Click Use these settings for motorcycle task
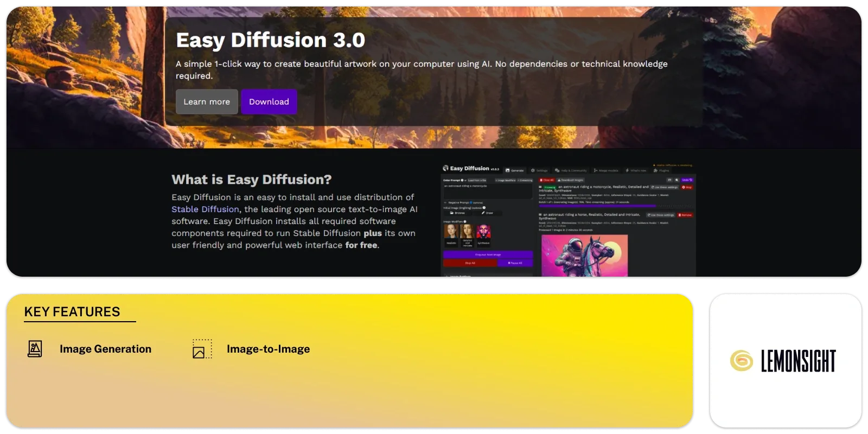 (x=665, y=187)
